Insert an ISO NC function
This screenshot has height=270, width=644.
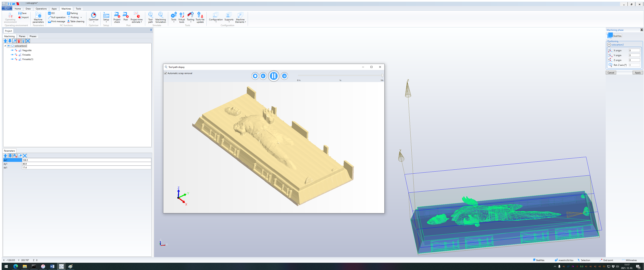[x=52, y=13]
